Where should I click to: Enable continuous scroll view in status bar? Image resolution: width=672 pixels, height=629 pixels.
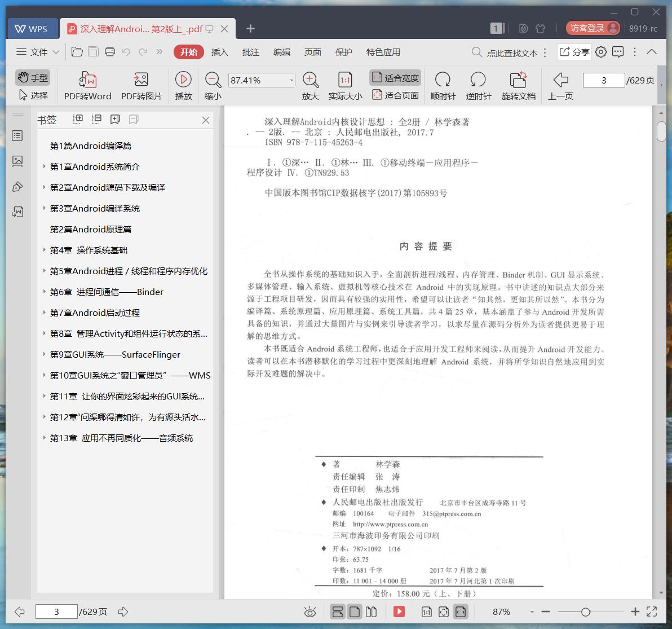click(x=338, y=612)
